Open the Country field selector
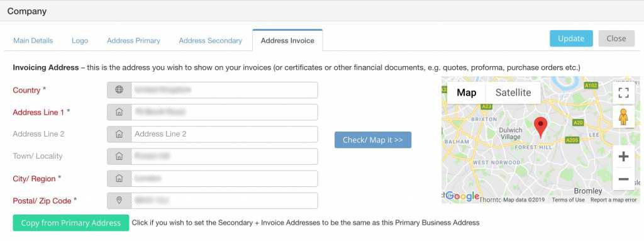 [225, 89]
